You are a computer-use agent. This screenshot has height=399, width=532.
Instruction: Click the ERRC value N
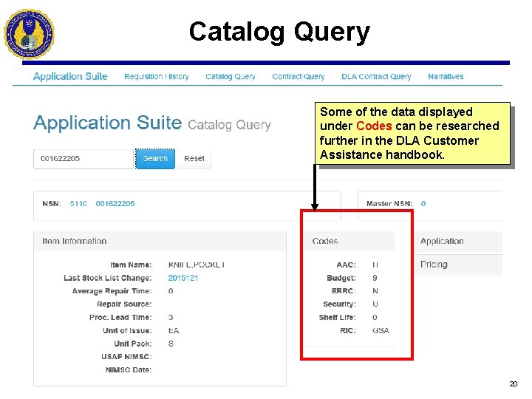pos(375,291)
